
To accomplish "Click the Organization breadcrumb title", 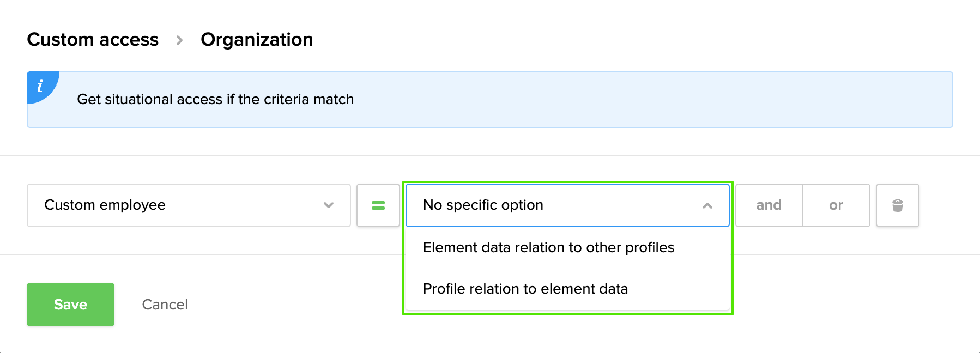I will click(257, 40).
